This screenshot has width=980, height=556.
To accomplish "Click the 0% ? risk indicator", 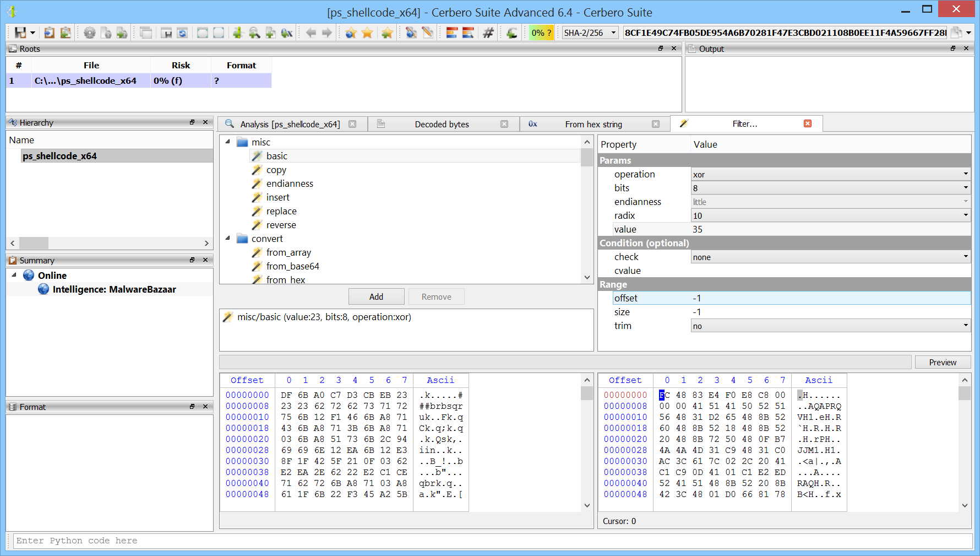I will [x=541, y=33].
